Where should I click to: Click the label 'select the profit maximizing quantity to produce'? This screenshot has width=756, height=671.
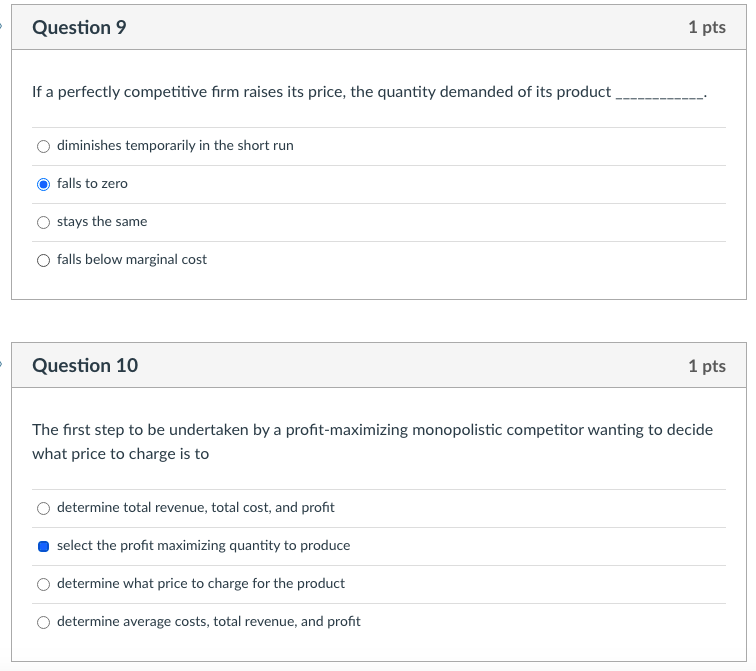pos(204,546)
